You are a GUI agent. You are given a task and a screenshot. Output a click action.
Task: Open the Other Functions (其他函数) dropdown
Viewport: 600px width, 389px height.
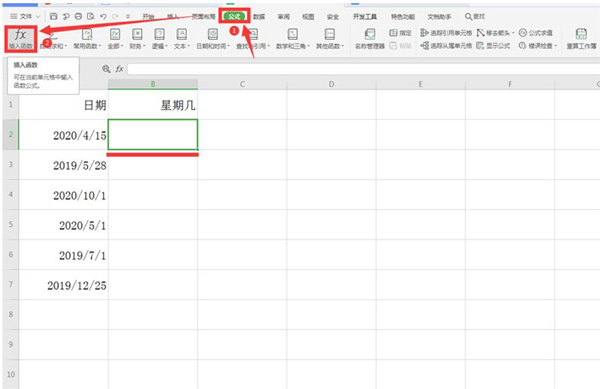[330, 39]
